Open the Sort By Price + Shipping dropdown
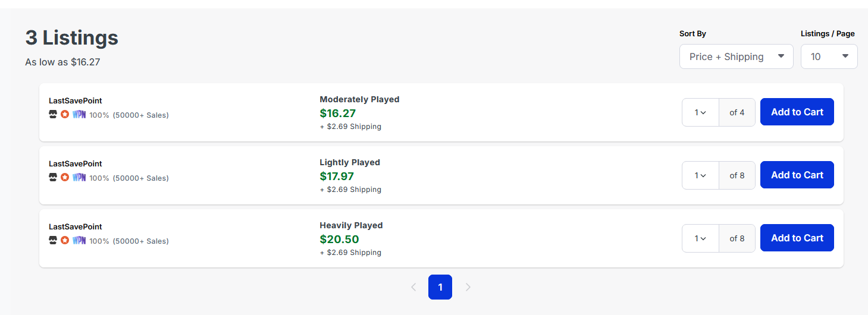868x315 pixels. click(x=737, y=56)
